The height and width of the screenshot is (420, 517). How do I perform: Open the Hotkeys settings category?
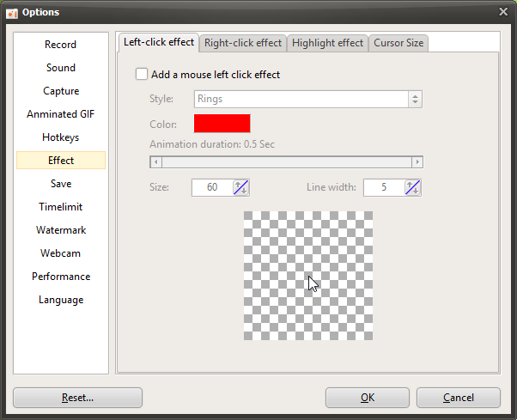(x=61, y=137)
